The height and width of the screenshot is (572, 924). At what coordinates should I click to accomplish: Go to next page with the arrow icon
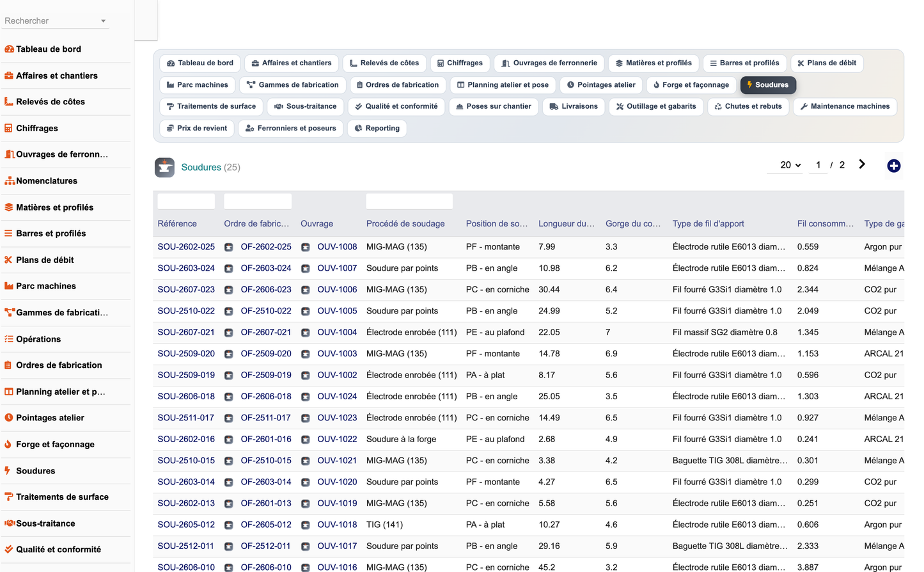862,164
